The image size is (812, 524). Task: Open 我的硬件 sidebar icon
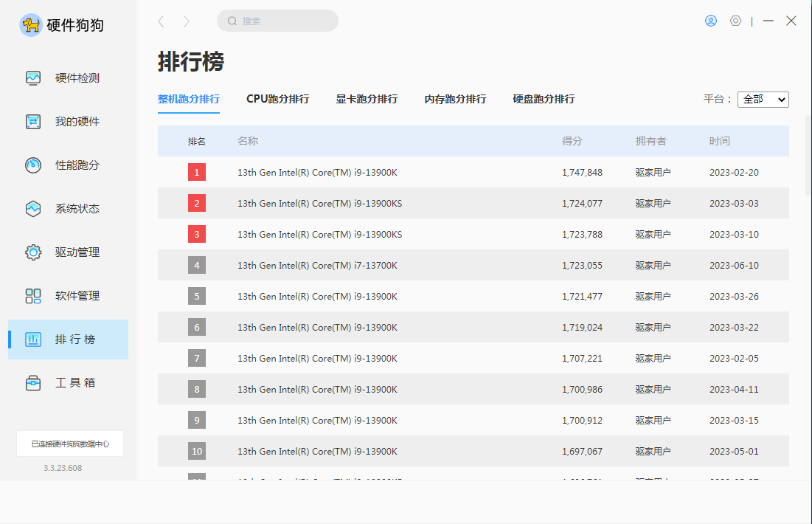33,122
